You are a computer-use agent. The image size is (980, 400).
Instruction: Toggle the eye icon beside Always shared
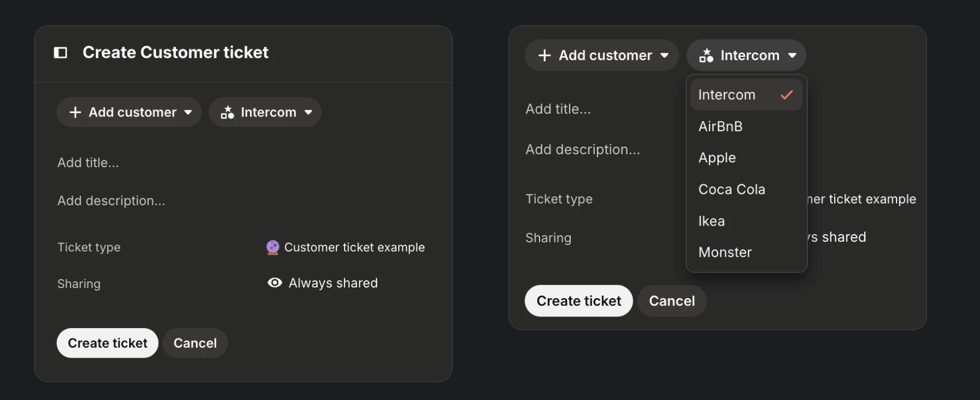click(275, 282)
